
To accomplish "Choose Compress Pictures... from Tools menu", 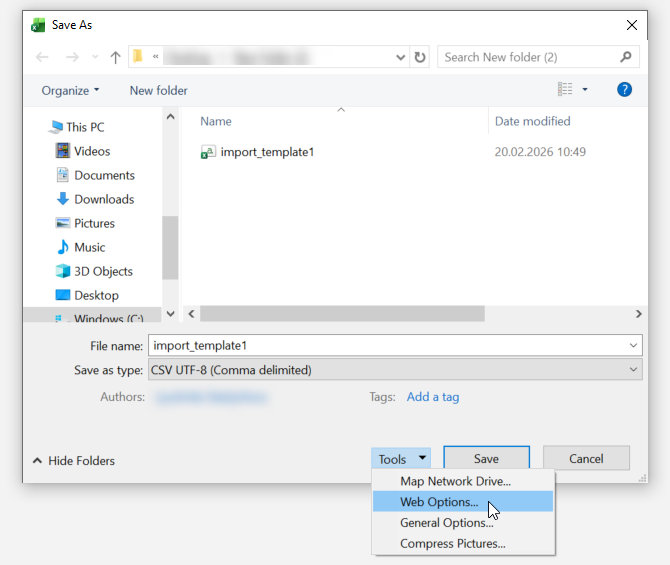I will 463,544.
